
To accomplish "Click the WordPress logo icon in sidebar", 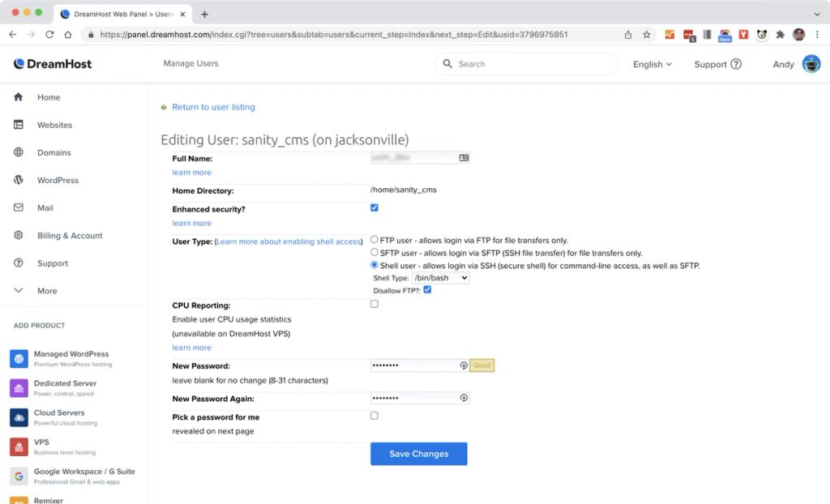I will click(19, 179).
